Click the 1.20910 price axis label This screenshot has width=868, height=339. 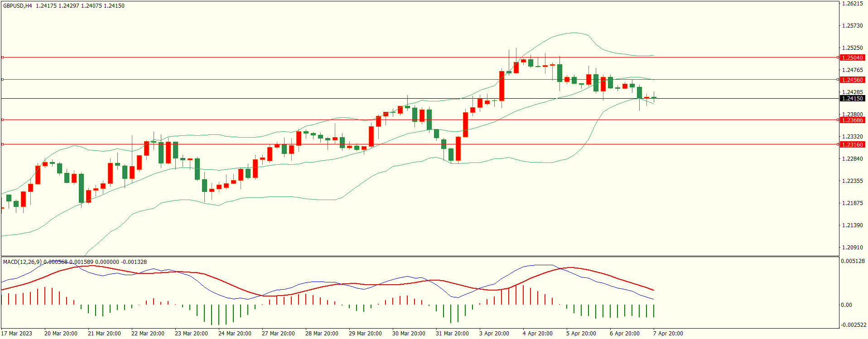point(852,248)
